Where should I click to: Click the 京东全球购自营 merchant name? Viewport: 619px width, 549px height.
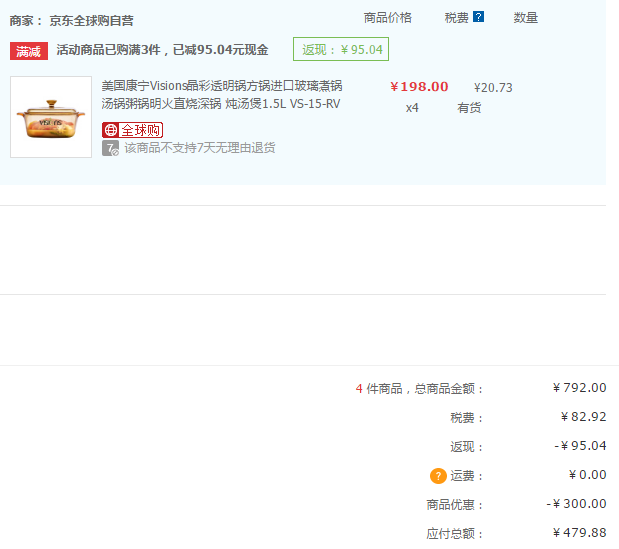91,21
